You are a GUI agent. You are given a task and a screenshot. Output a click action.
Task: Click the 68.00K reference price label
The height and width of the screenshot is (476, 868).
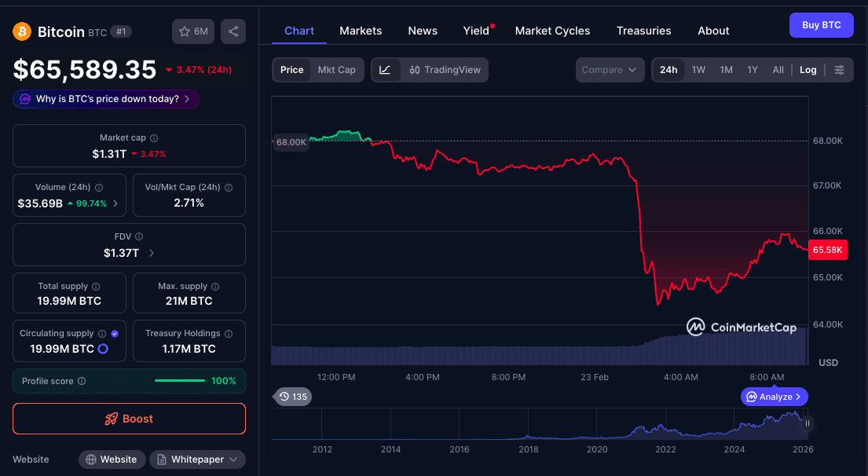[291, 142]
